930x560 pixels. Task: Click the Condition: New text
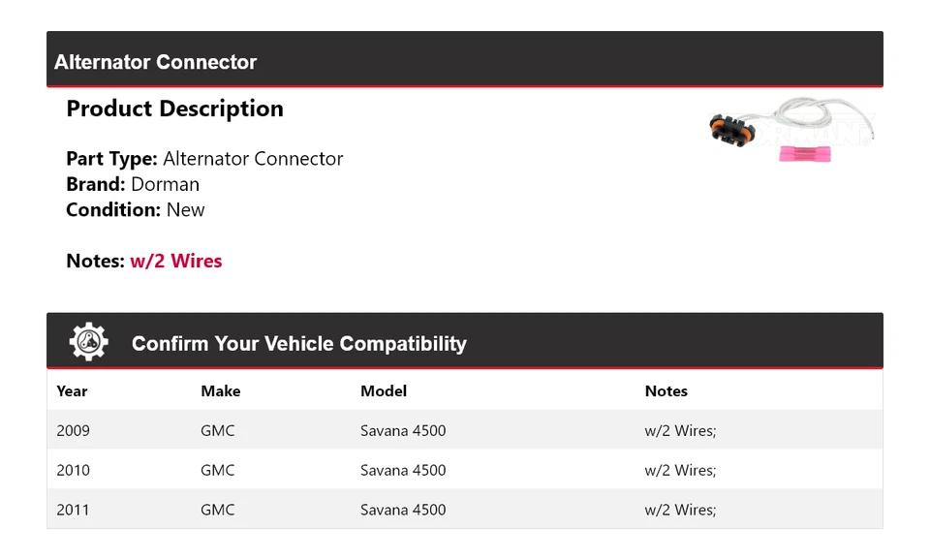136,209
